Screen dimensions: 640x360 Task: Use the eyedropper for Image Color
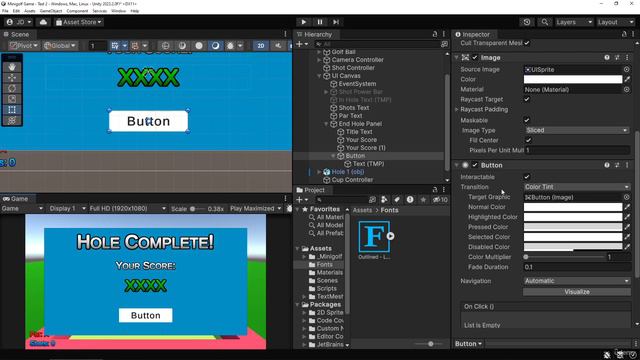627,79
